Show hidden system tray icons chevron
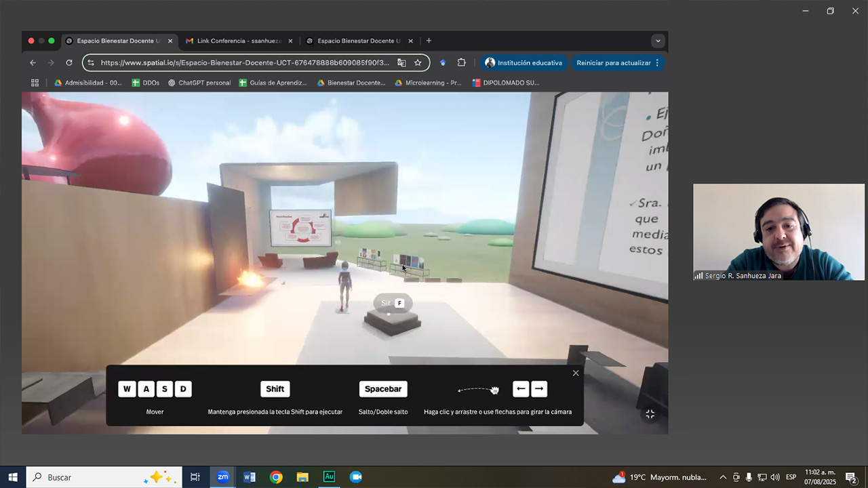 723,477
